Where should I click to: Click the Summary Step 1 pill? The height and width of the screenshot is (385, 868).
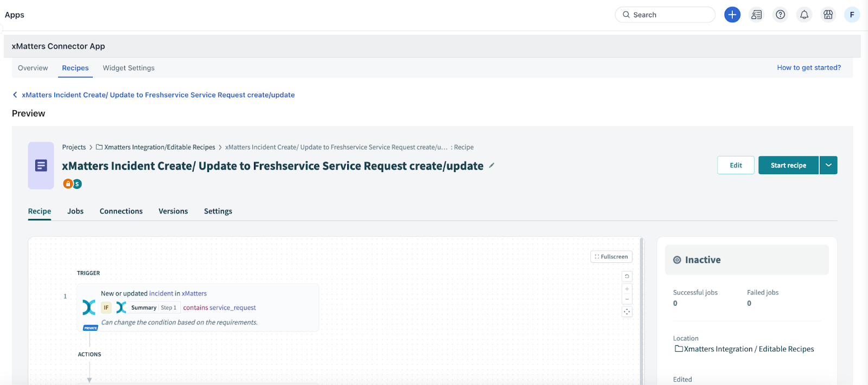[x=154, y=307]
